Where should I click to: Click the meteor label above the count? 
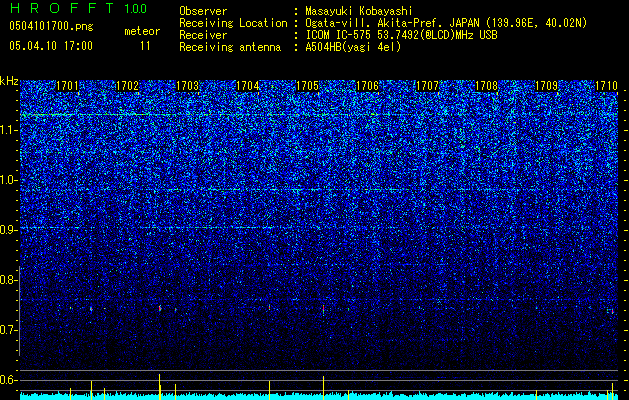click(142, 31)
